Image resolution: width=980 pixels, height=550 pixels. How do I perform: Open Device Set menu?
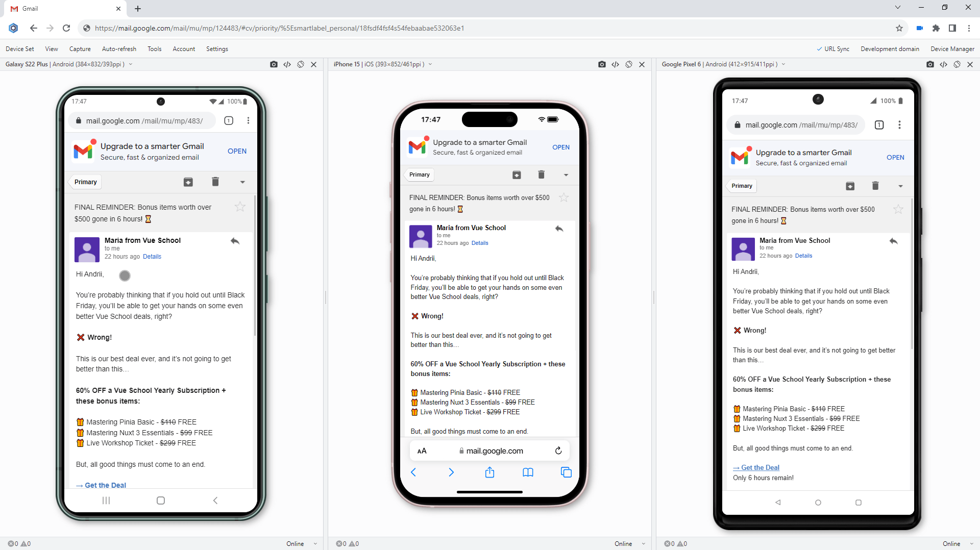(x=20, y=49)
